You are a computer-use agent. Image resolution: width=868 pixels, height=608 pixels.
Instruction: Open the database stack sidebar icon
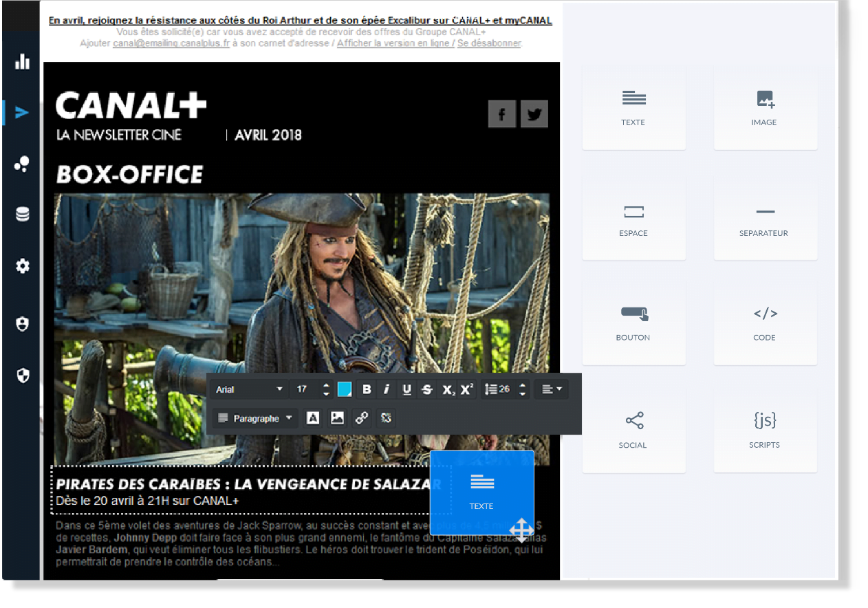coord(23,215)
